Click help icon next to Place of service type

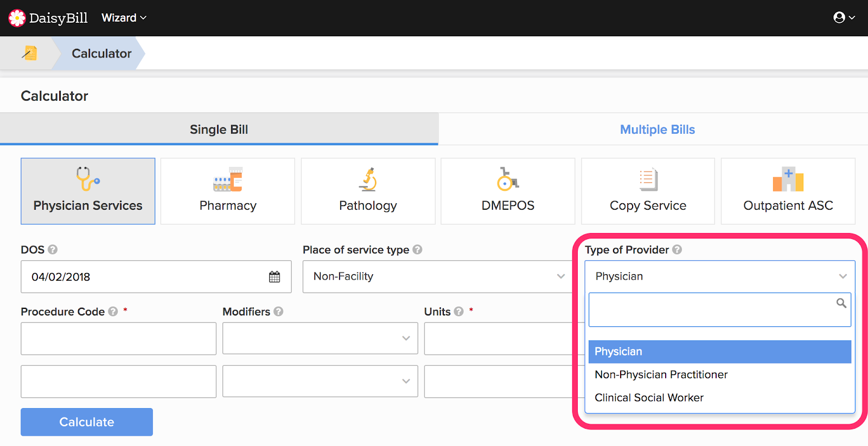(417, 250)
